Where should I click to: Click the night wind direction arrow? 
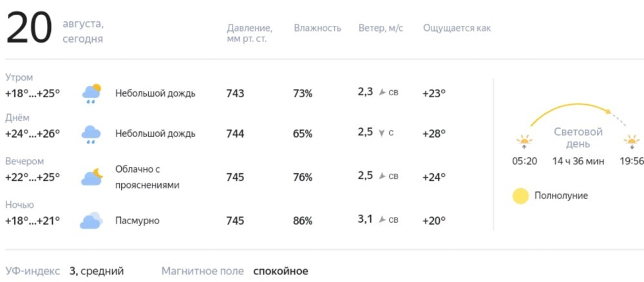[x=382, y=220]
